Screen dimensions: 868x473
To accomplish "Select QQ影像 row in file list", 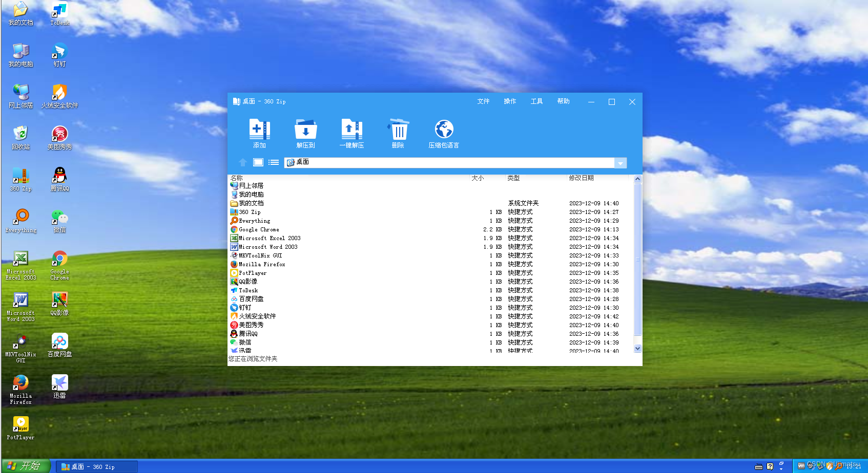I will click(x=430, y=282).
